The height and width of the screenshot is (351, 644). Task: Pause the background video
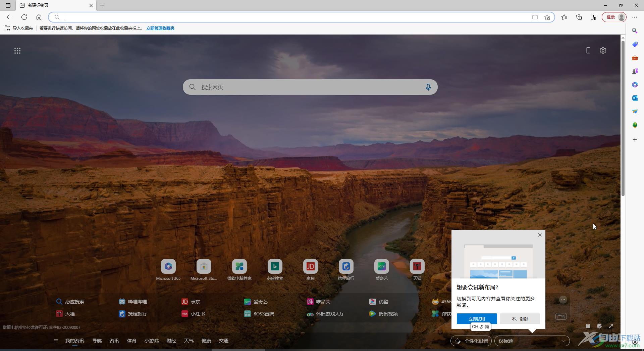coord(588,326)
